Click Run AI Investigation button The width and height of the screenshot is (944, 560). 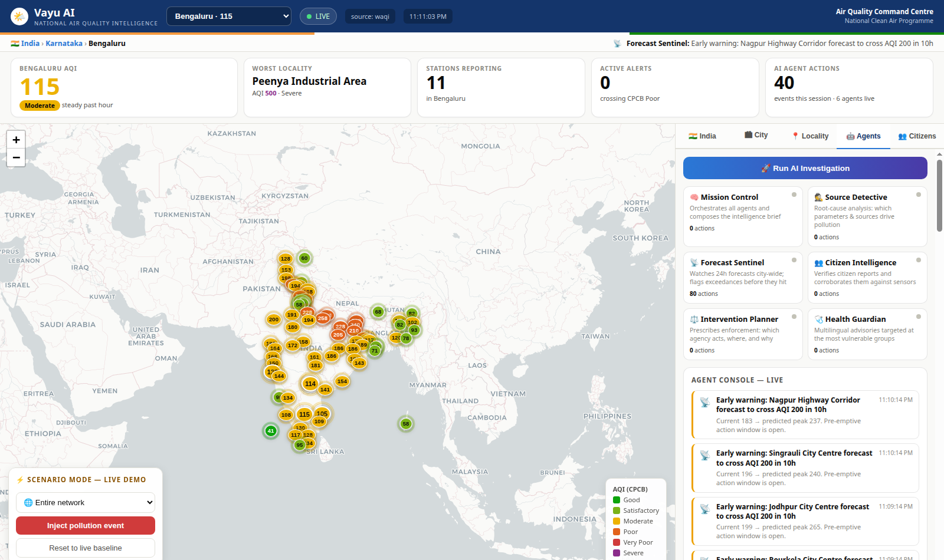click(805, 168)
